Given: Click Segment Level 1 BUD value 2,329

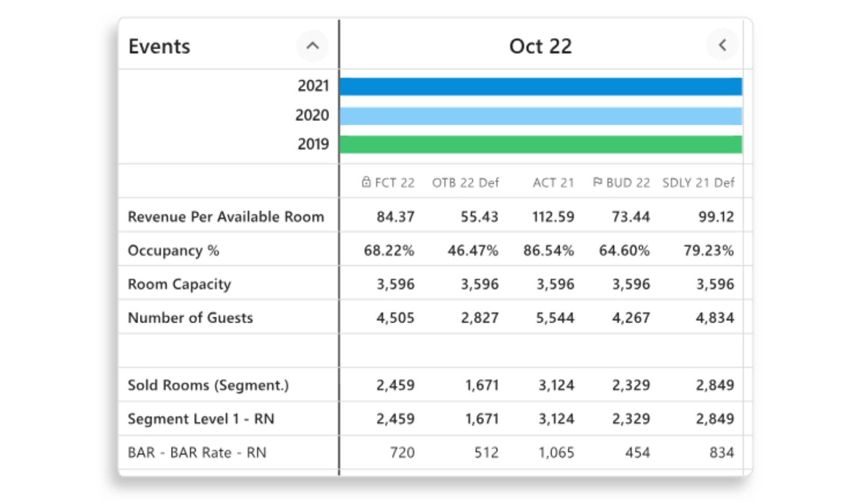Looking at the screenshot, I should click(x=631, y=419).
